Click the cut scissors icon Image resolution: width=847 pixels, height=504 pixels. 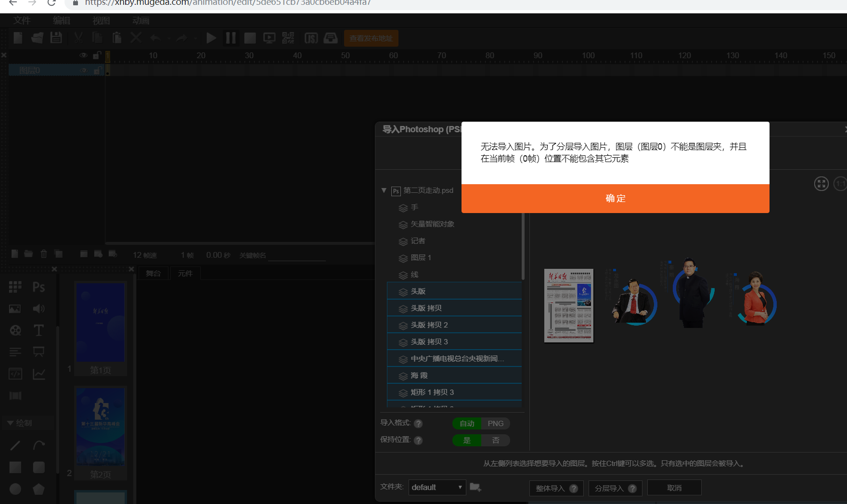click(78, 38)
